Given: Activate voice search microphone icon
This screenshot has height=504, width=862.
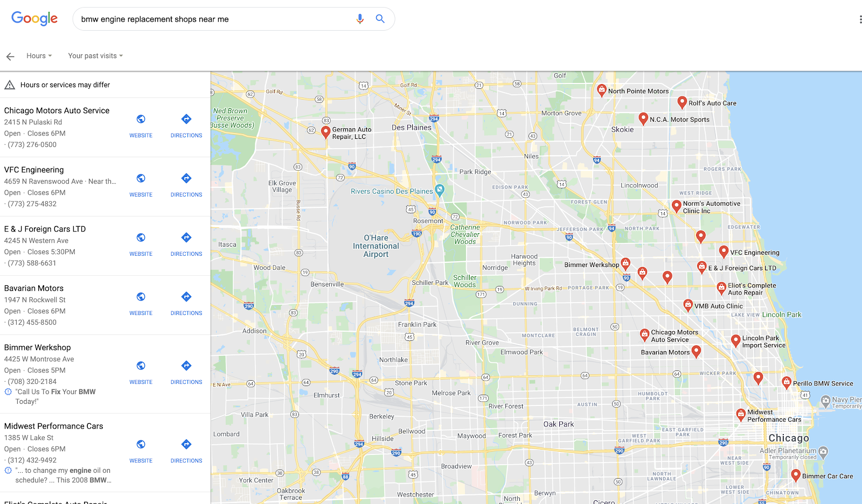Looking at the screenshot, I should pos(360,19).
